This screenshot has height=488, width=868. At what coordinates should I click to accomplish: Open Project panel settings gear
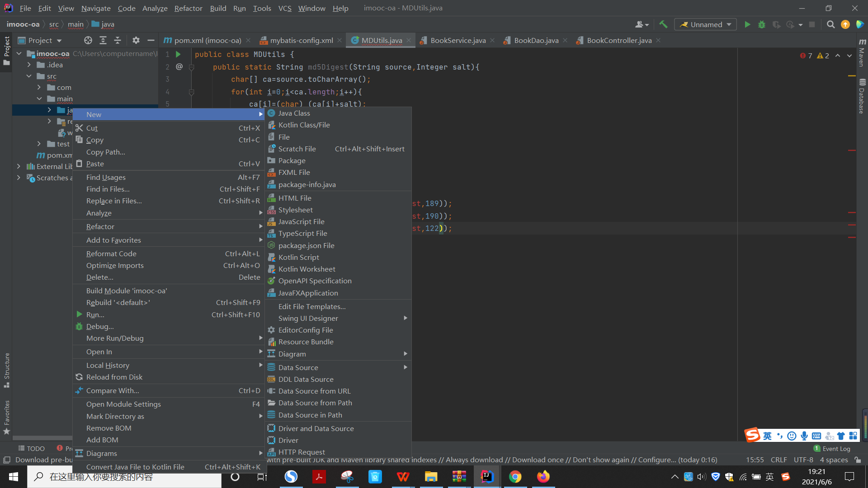136,40
